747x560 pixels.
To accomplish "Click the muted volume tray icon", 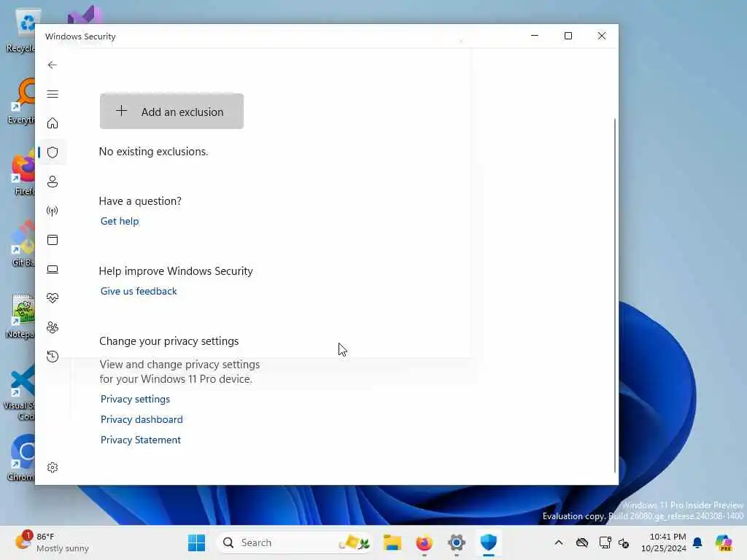I will pos(624,542).
